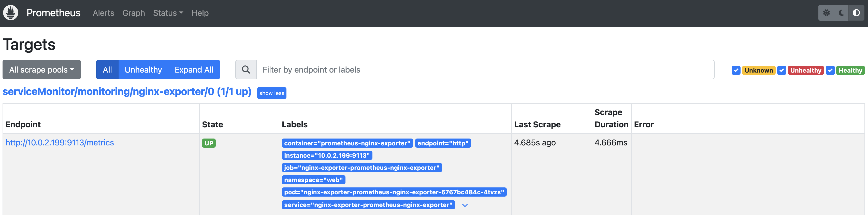
Task: Click the nginx-exporter scrape pool heading
Action: [127, 92]
